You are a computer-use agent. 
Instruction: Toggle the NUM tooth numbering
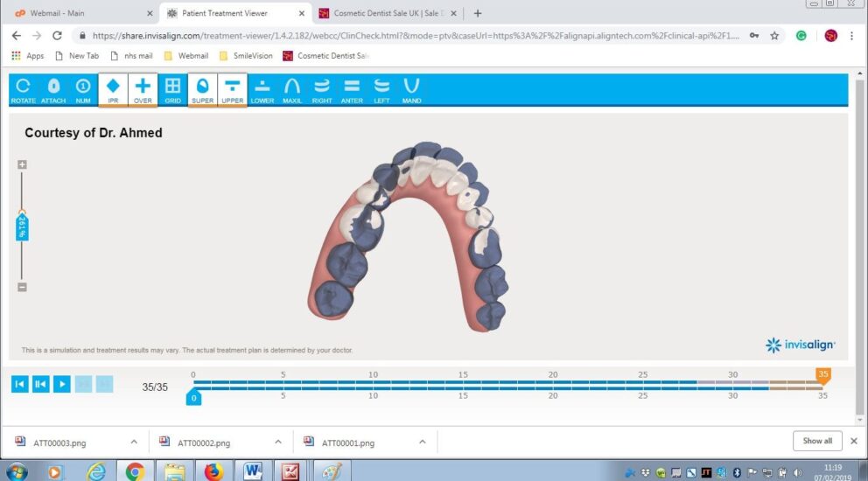click(x=83, y=90)
